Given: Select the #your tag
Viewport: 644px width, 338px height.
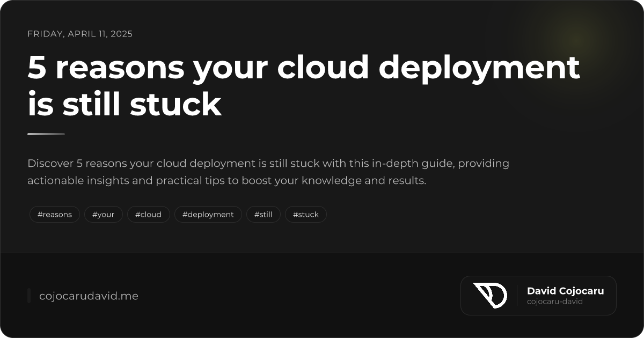Looking at the screenshot, I should tap(104, 214).
